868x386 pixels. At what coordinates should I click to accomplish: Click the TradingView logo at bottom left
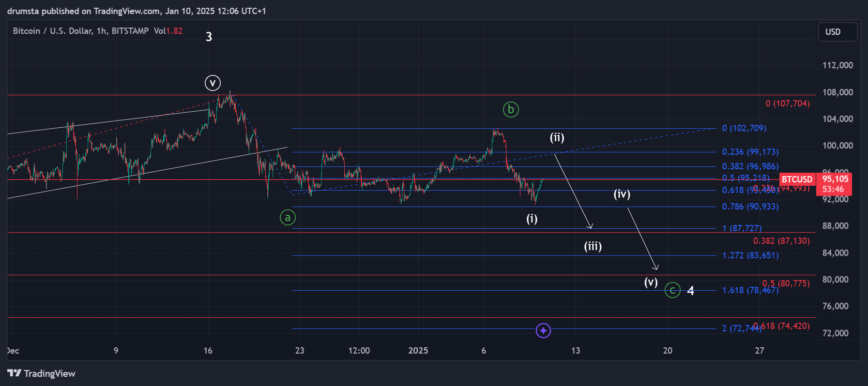click(x=41, y=373)
